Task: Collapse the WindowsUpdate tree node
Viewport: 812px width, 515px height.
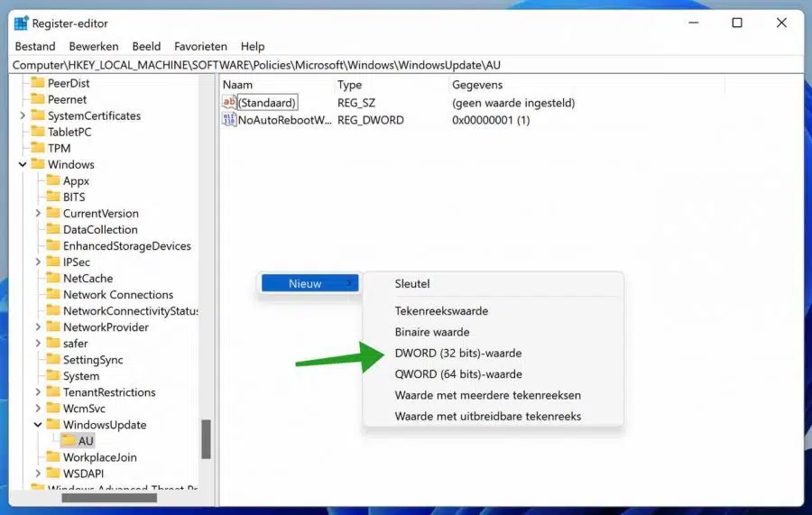Action: pos(38,425)
